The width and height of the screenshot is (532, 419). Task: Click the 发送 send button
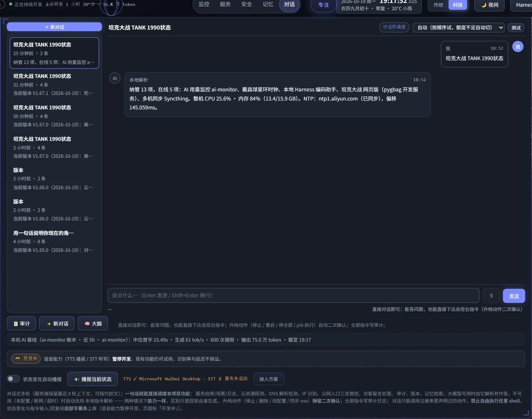[514, 296]
